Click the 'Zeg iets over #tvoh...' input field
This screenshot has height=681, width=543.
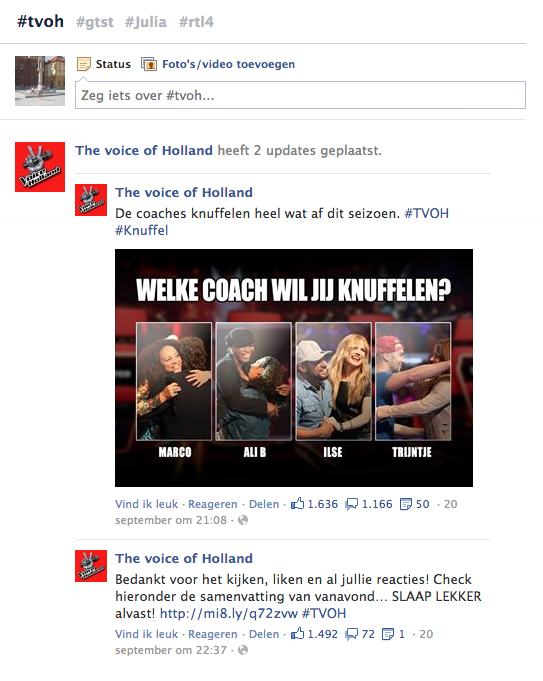pos(300,95)
